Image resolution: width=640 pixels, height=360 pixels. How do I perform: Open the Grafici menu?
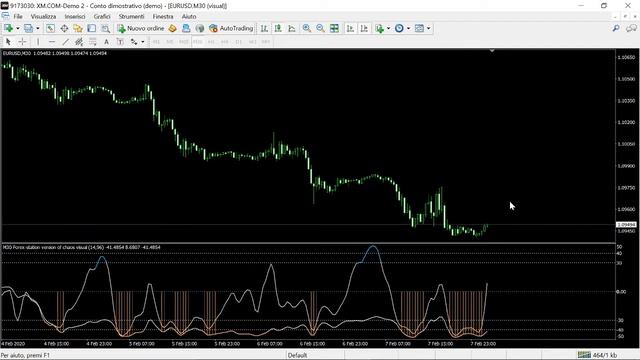point(102,16)
